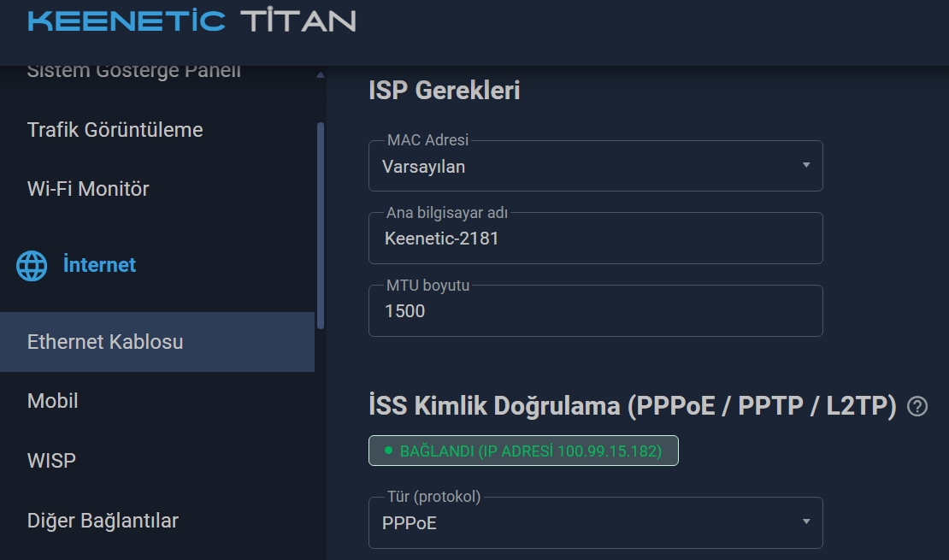949x560 pixels.
Task: Expand MAC Adresi dropdown arrow
Action: point(805,165)
